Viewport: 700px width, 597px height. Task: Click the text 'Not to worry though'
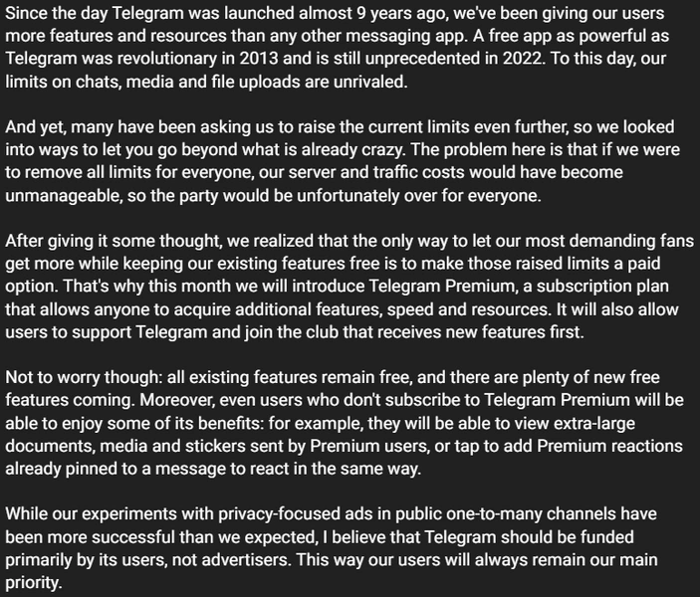(x=82, y=378)
